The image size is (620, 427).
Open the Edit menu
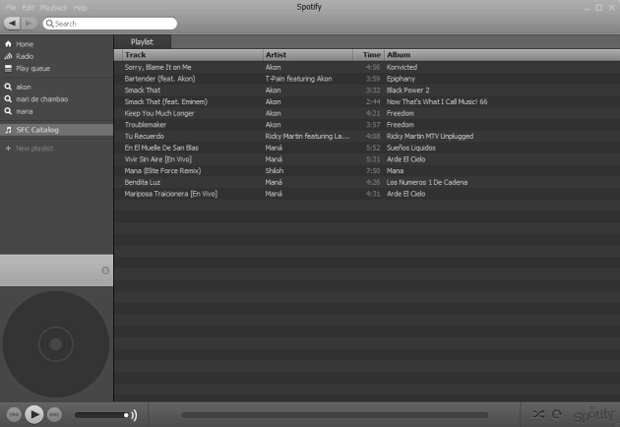(x=28, y=8)
